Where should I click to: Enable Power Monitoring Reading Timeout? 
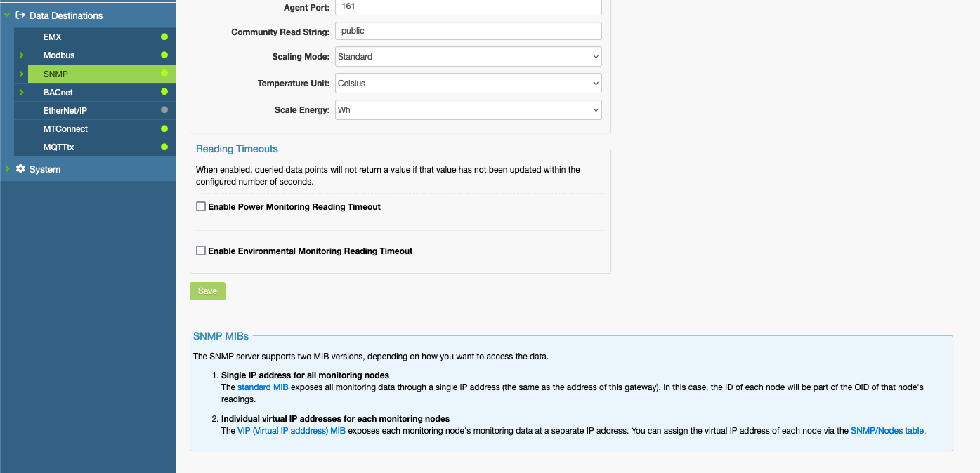coord(201,206)
